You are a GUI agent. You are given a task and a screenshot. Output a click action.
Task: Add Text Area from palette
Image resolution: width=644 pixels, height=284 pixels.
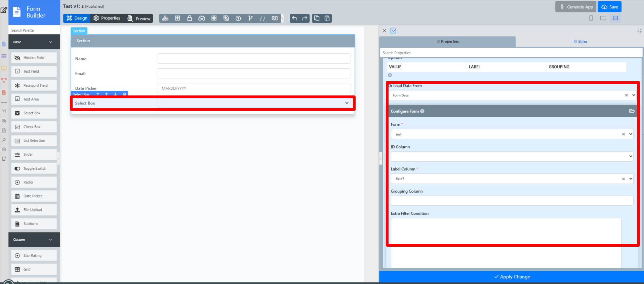34,99
